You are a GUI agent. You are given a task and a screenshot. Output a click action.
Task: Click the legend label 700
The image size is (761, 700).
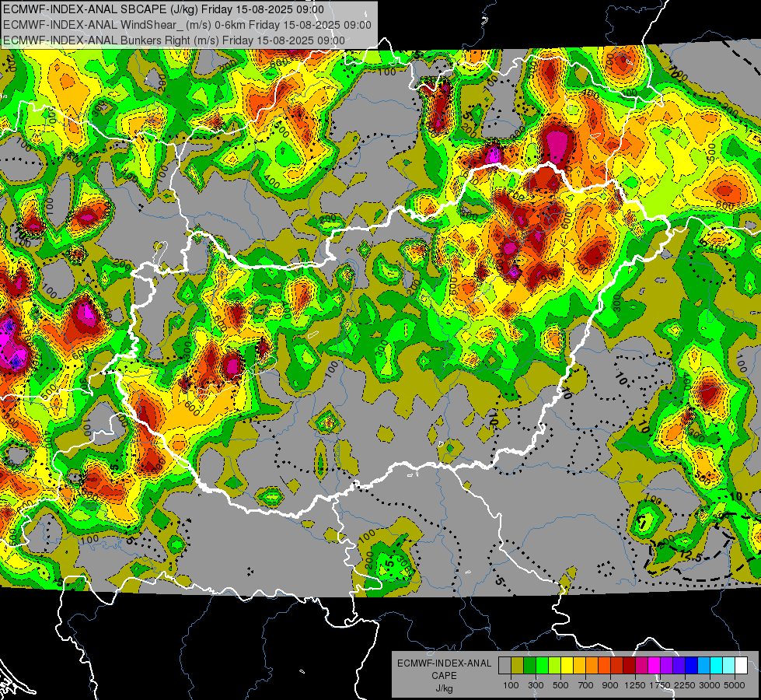click(x=586, y=685)
